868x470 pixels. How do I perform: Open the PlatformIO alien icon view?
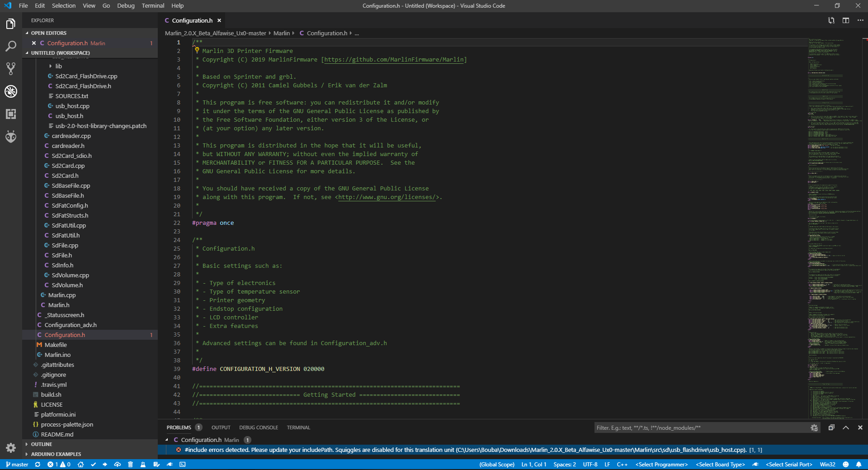(x=11, y=137)
